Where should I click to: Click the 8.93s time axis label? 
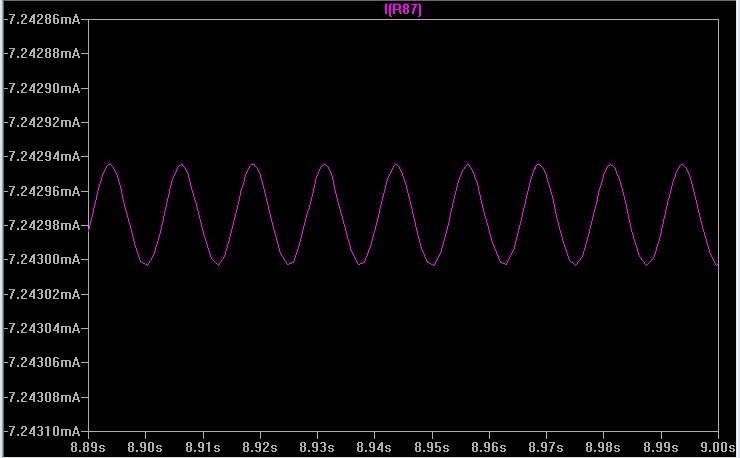317,447
